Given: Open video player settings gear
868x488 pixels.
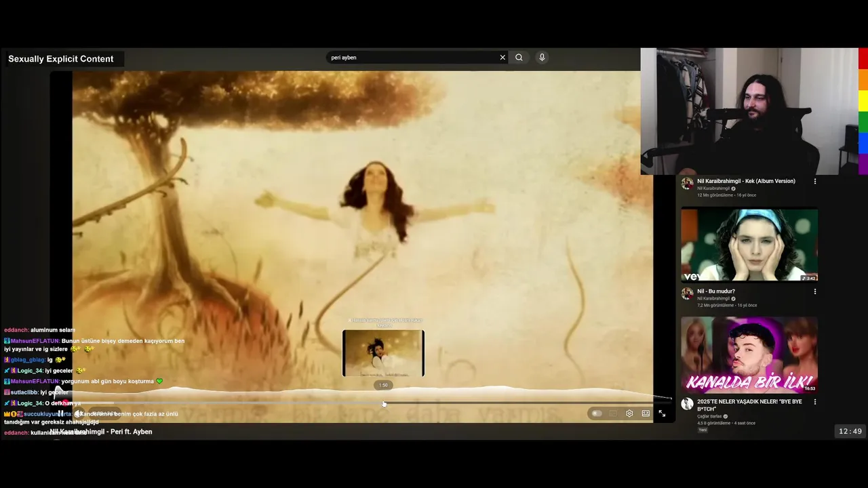Looking at the screenshot, I should (x=629, y=413).
